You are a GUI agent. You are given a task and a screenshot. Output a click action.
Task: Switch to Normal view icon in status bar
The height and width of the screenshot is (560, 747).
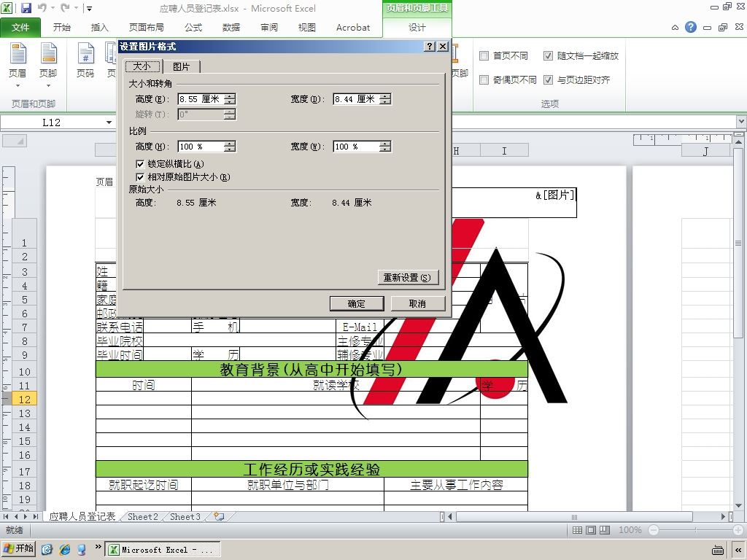(x=577, y=530)
